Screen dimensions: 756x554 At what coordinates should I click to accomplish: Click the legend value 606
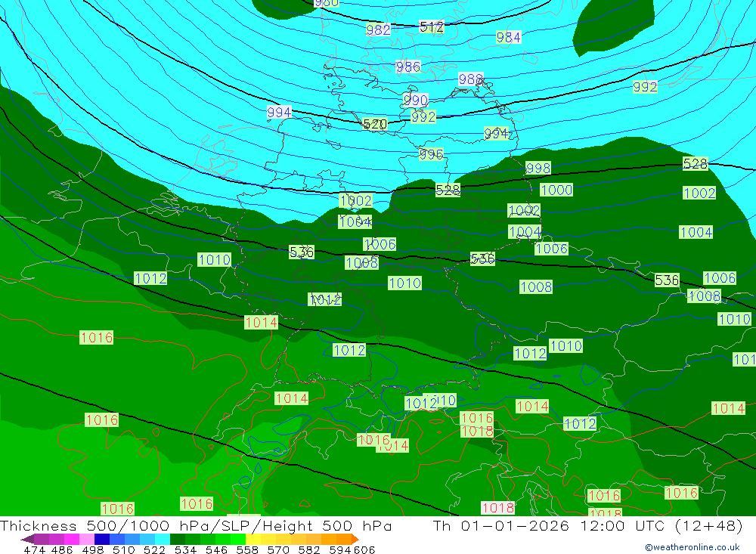point(364,549)
